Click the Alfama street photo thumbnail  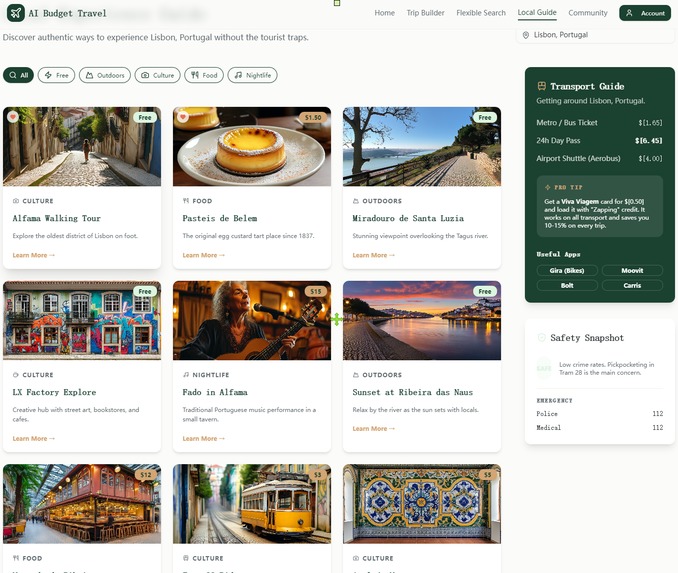82,147
